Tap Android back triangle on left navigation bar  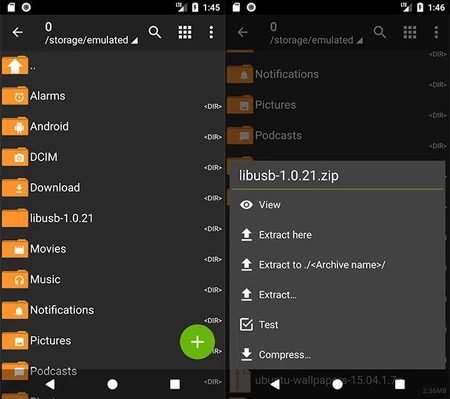(x=50, y=384)
